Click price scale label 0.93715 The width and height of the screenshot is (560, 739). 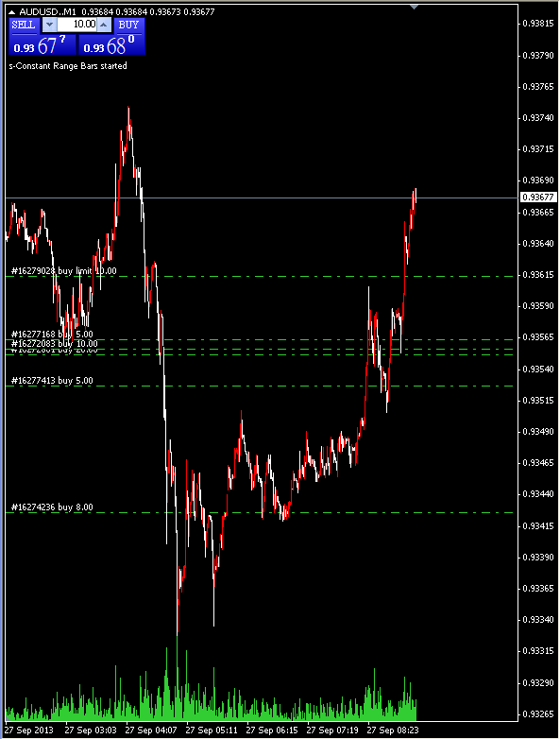click(x=538, y=149)
